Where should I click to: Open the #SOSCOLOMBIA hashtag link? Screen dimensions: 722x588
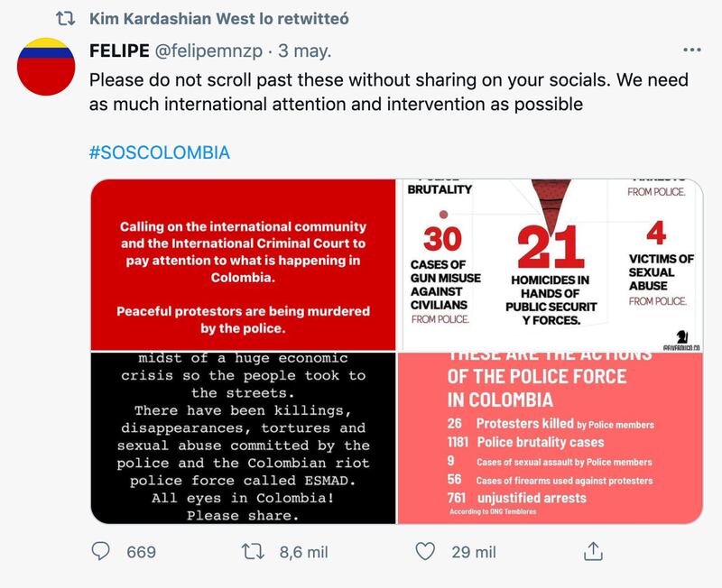(x=160, y=152)
